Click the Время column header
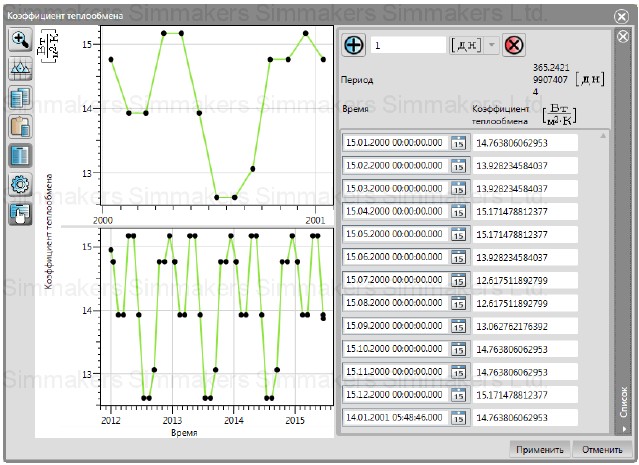 click(x=355, y=109)
